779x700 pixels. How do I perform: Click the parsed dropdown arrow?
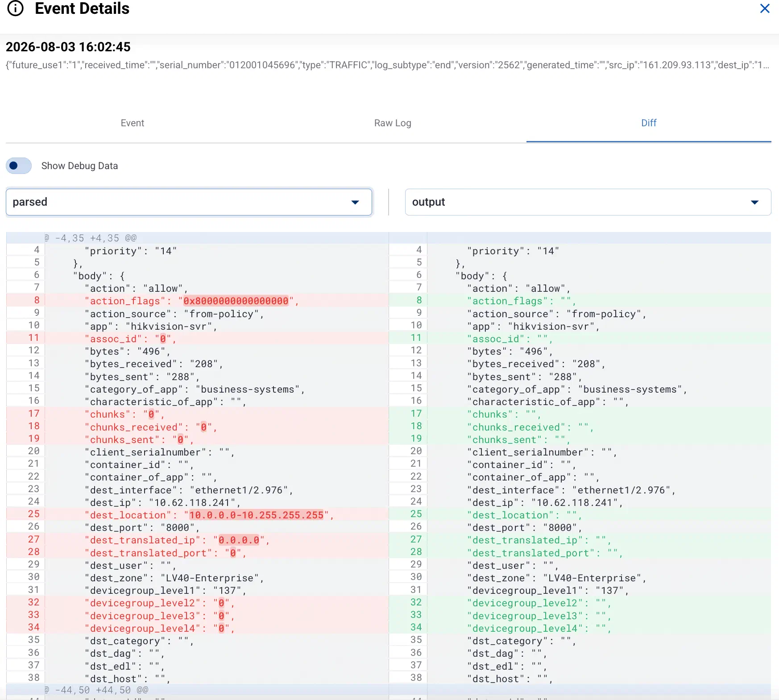[x=355, y=203]
